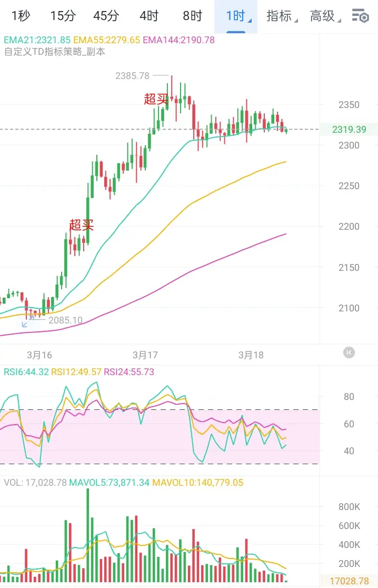This screenshot has width=378, height=588.
Task: Click the RSI axis value 80
Action: click(349, 397)
